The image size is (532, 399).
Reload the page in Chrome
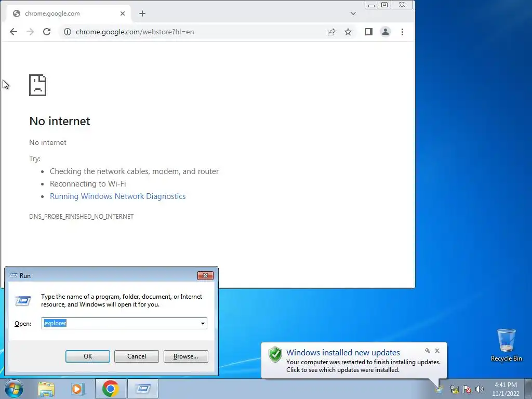click(x=47, y=32)
